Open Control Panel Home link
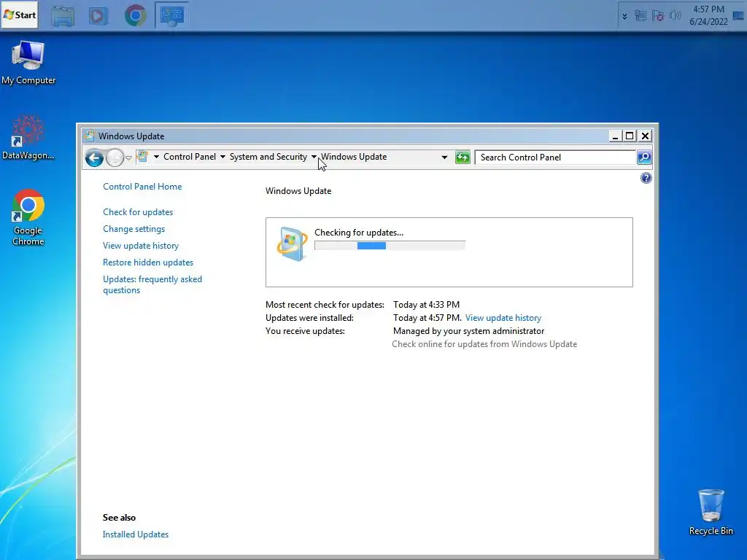This screenshot has width=747, height=560. pyautogui.click(x=142, y=187)
